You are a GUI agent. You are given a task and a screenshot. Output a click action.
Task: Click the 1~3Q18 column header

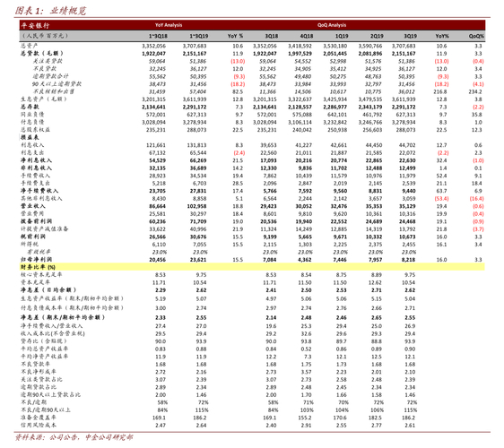tap(158, 36)
